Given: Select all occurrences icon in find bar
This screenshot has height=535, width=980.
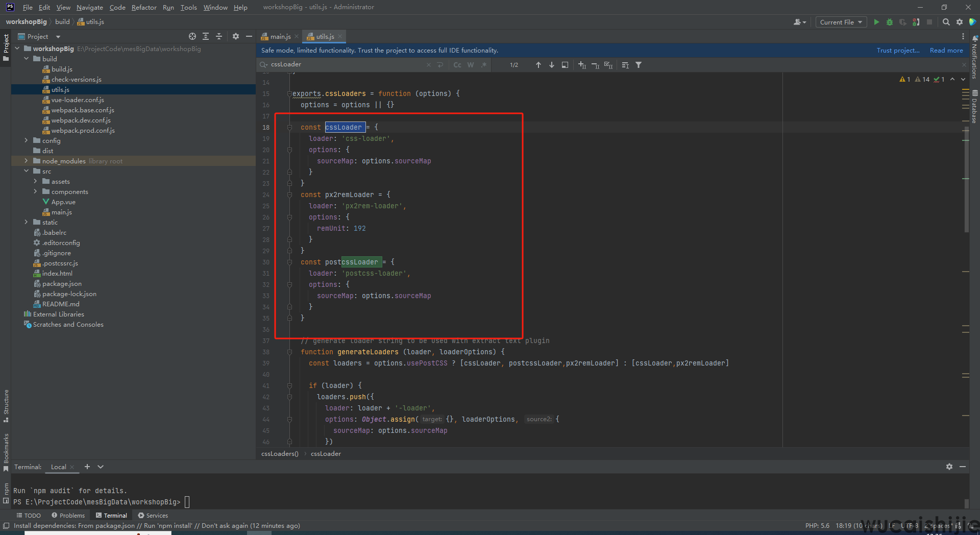Looking at the screenshot, I should (x=608, y=65).
